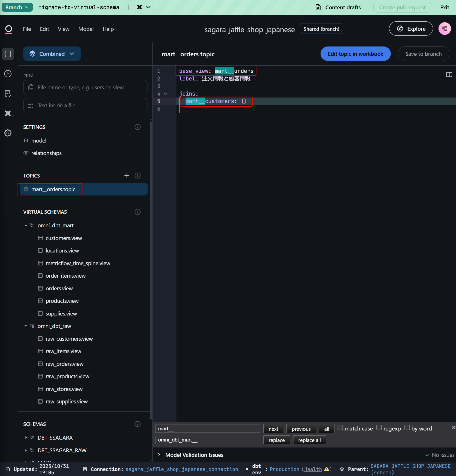Open the content validator checklist icon
This screenshot has height=476, width=456.
pos(8,93)
